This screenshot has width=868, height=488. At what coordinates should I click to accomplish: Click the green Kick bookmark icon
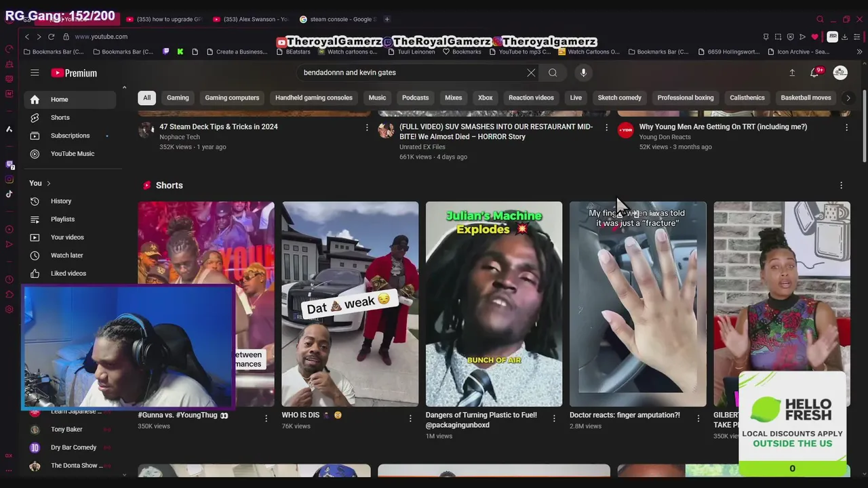(180, 52)
